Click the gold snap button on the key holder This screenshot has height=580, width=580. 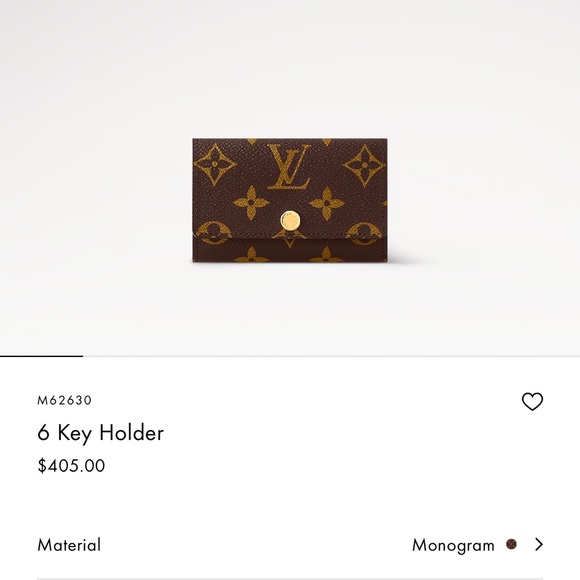[290, 221]
